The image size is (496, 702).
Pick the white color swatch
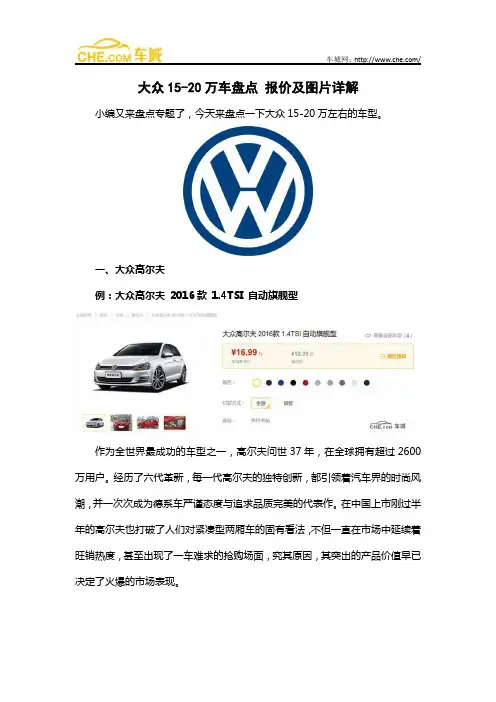[257, 383]
